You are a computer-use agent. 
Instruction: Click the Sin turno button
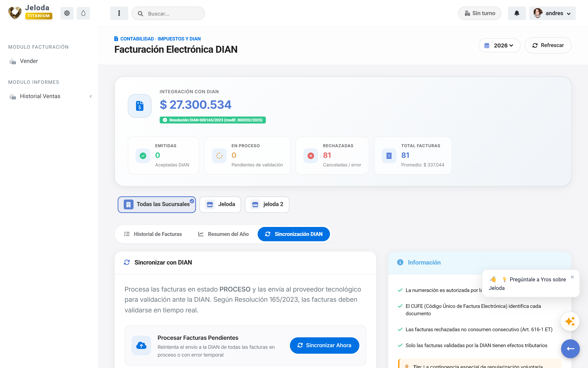(x=480, y=13)
